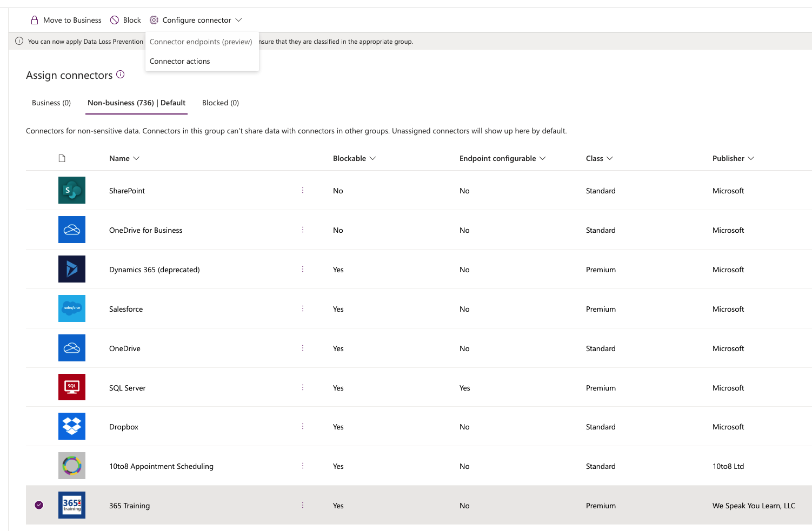812x531 pixels.
Task: Expand the Configure connector dropdown
Action: [196, 20]
